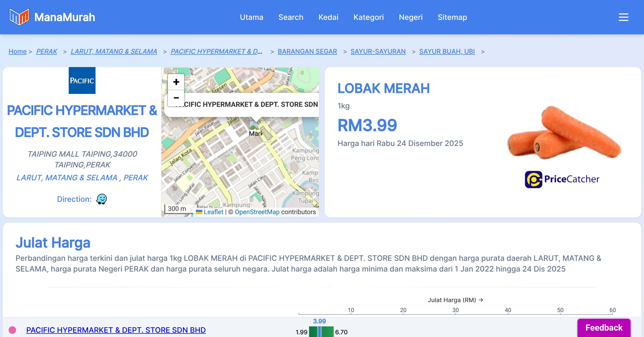Screen dimensions: 644x337
Task: Open Waze direction icon
Action: click(101, 199)
